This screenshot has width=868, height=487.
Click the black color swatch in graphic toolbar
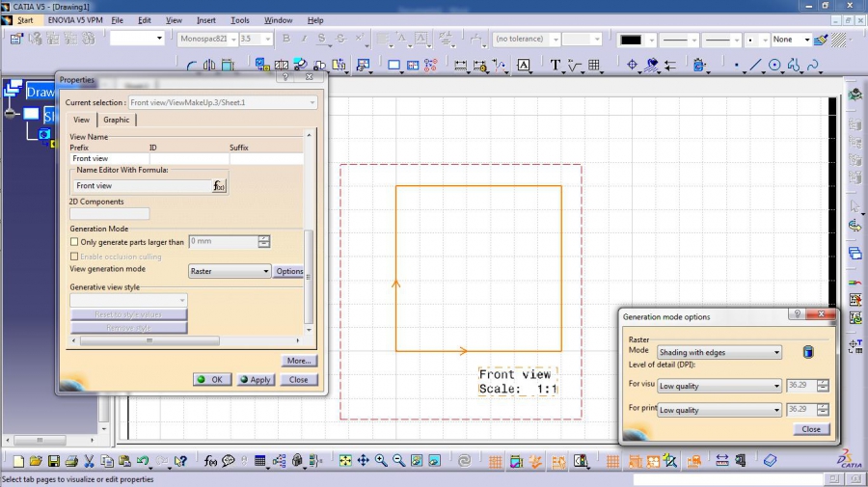click(631, 40)
